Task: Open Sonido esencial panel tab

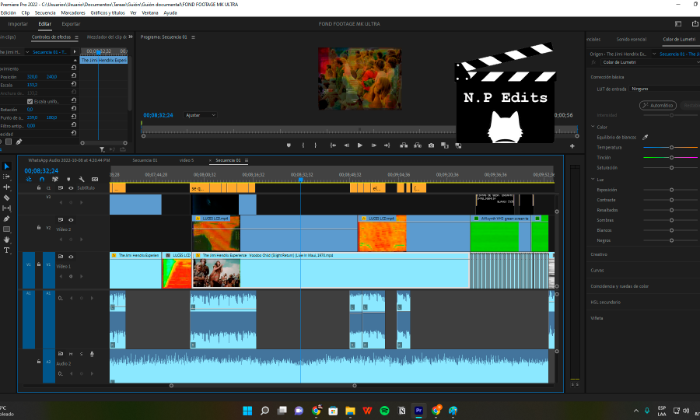Action: tap(631, 39)
